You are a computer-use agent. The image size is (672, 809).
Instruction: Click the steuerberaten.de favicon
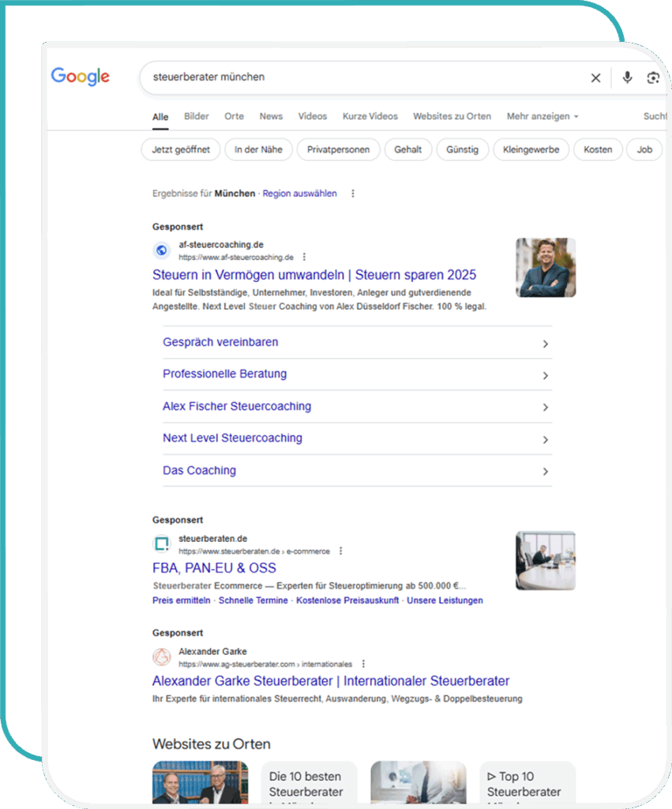click(161, 544)
